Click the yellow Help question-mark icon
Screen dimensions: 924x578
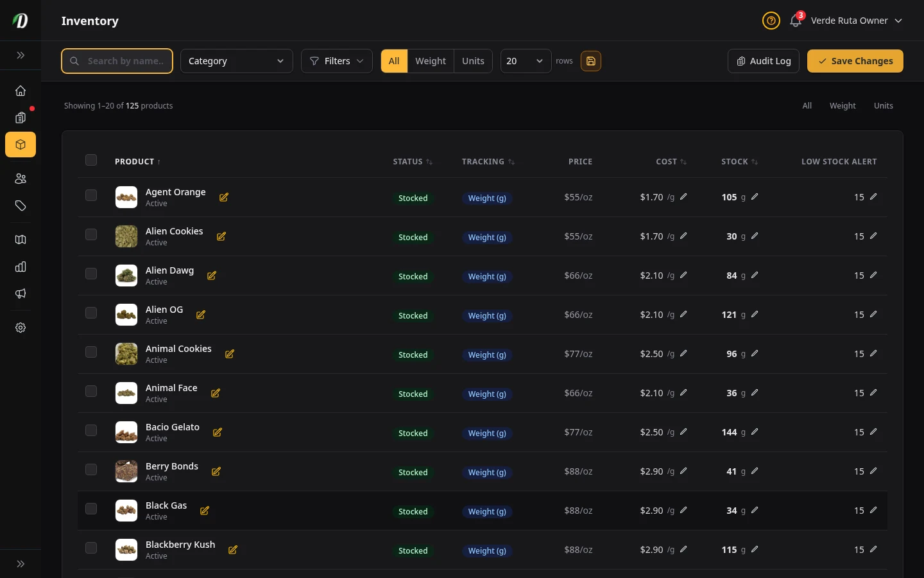click(771, 21)
